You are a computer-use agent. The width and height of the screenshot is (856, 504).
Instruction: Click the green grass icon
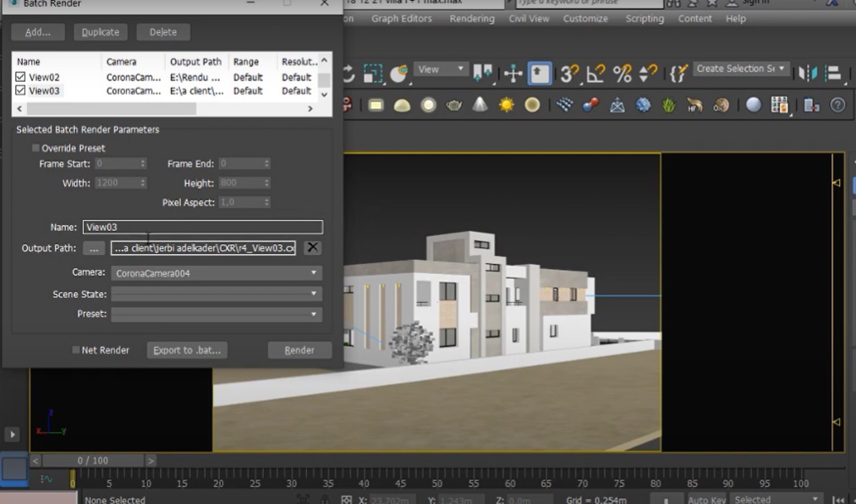coord(669,105)
